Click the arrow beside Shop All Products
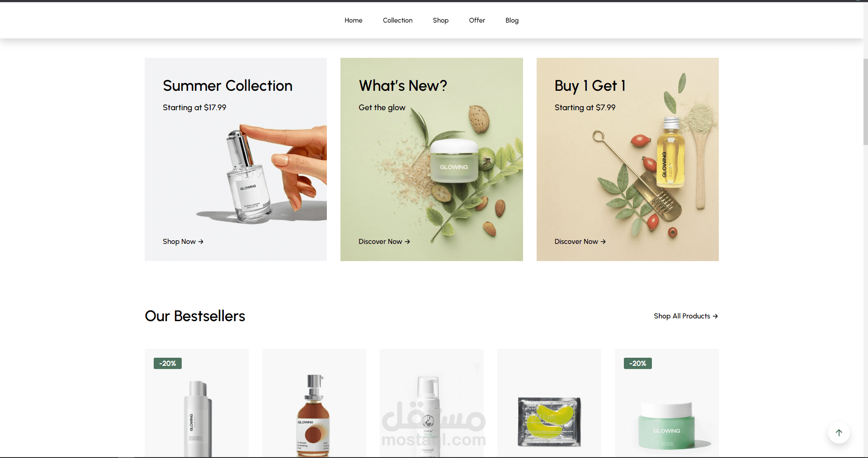 coord(715,316)
